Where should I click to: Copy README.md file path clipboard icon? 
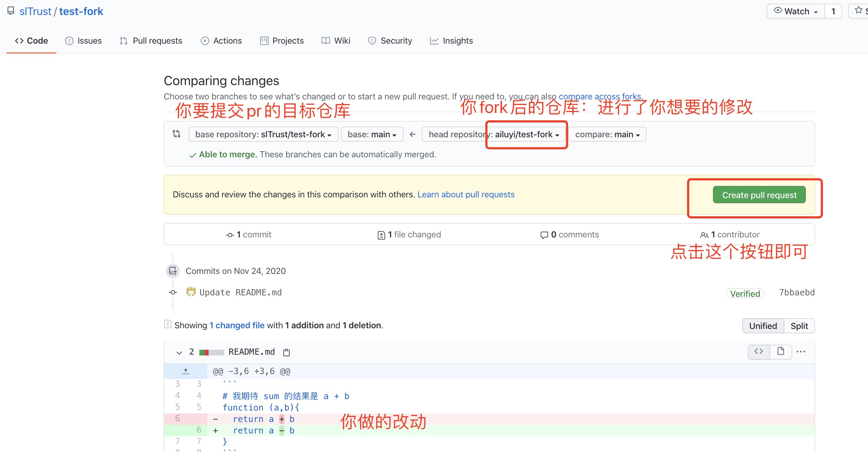(286, 352)
